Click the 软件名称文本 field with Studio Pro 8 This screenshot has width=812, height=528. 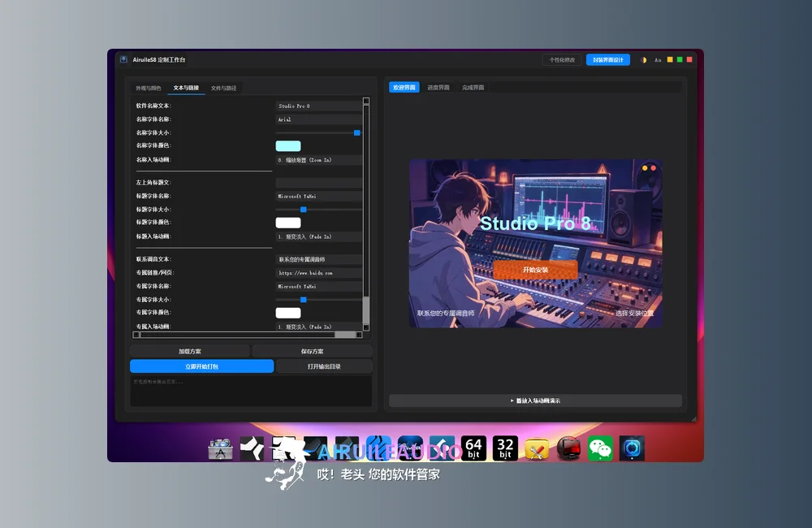click(x=318, y=106)
